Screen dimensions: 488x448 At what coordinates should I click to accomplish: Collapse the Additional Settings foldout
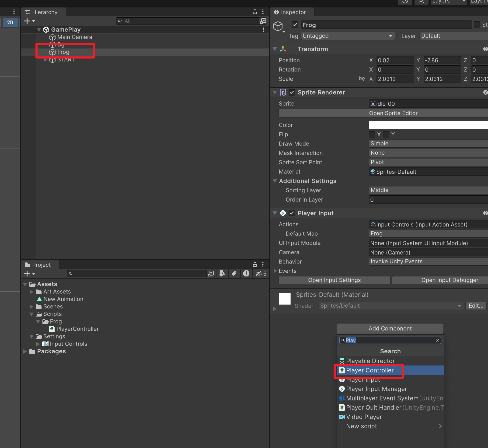275,181
